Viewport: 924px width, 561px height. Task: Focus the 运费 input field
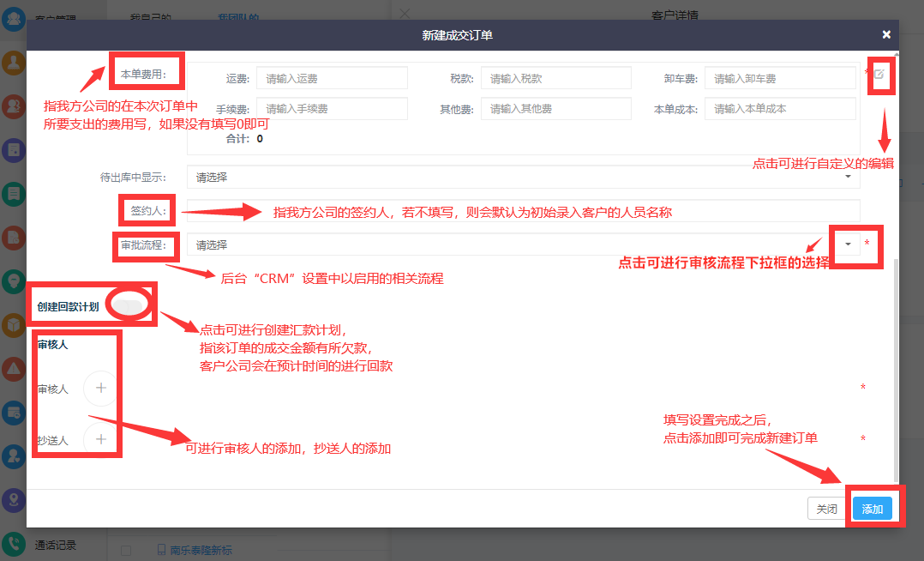[332, 78]
